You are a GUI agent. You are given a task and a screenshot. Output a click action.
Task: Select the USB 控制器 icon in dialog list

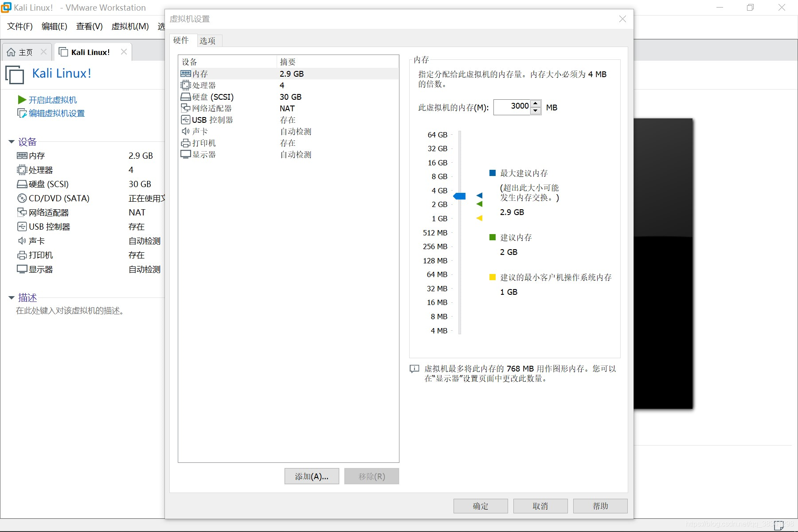click(186, 120)
